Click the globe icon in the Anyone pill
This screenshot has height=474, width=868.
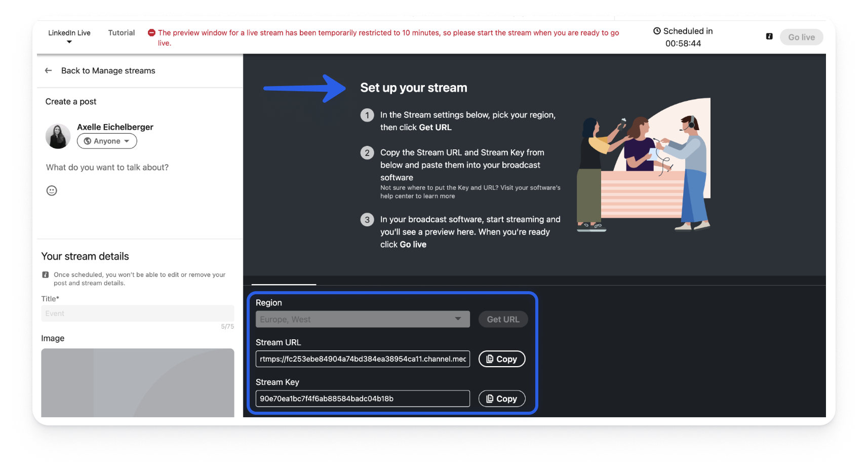click(88, 141)
